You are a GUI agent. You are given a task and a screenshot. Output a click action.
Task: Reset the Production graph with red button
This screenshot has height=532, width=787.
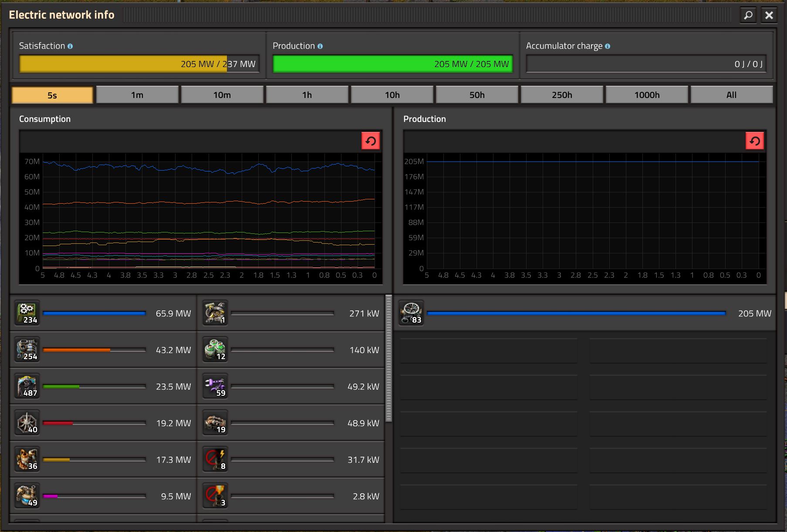pos(755,141)
